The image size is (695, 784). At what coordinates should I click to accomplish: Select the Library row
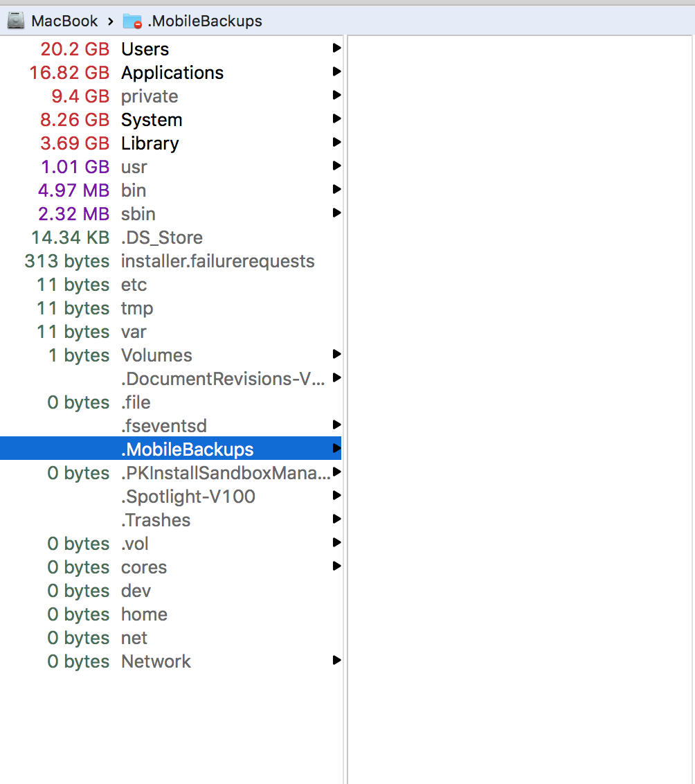(171, 143)
